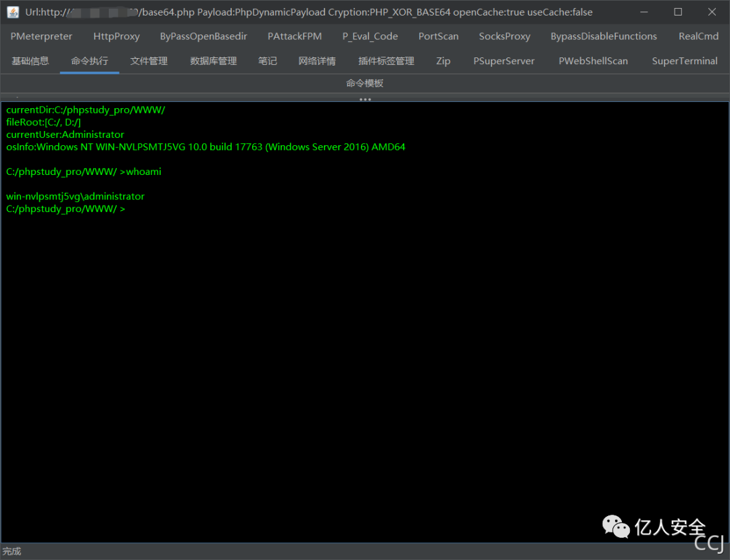Open the 笔记 notes tab
This screenshot has width=730, height=560.
tap(268, 61)
